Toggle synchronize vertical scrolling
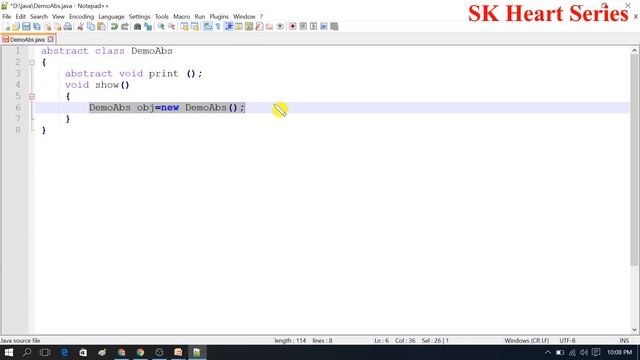Viewport: 640px width, 360px height. click(x=184, y=27)
